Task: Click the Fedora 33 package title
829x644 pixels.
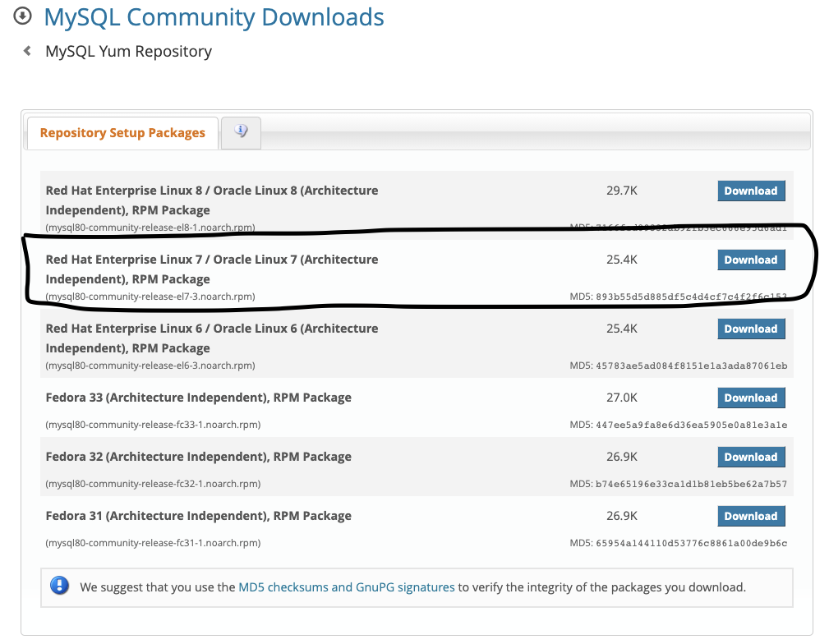Action: 198,398
